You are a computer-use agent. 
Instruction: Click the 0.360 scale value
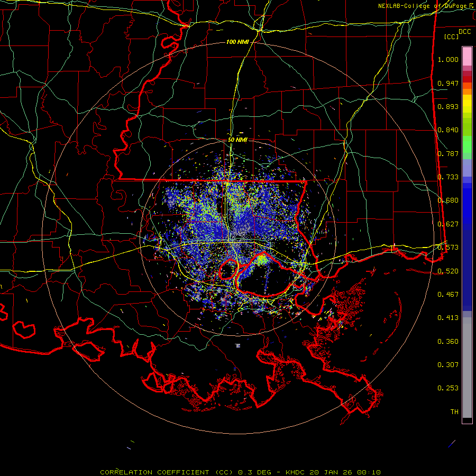tap(448, 342)
